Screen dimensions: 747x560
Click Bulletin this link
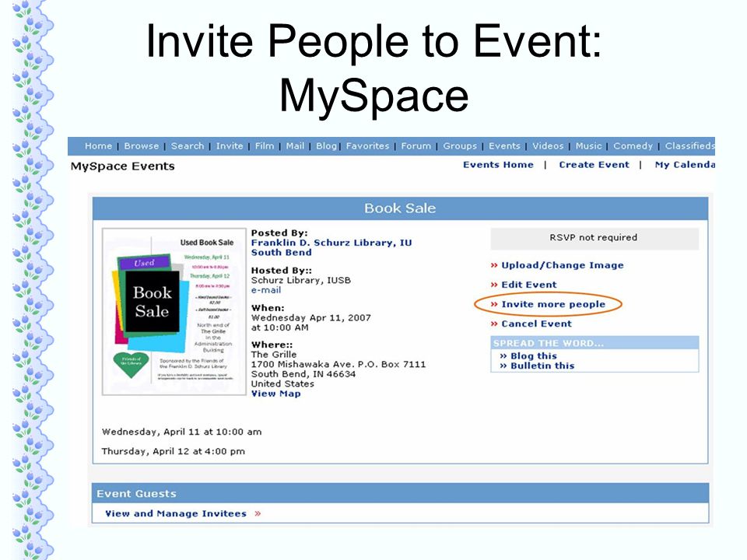click(x=542, y=366)
